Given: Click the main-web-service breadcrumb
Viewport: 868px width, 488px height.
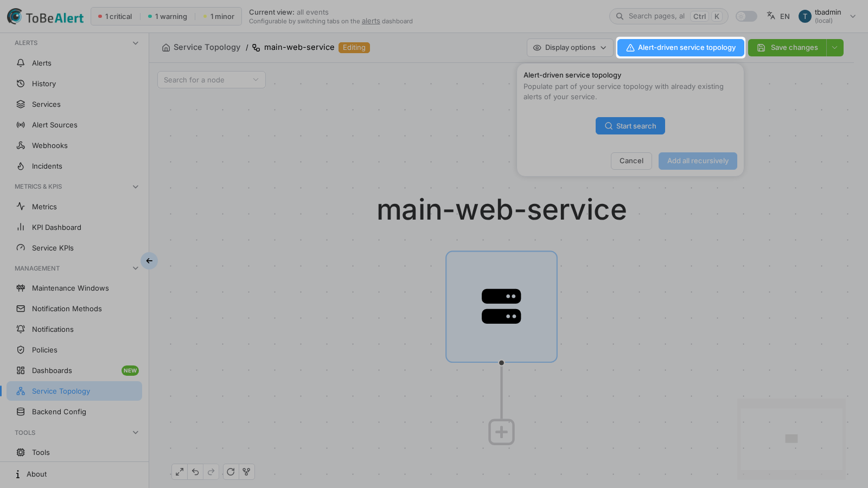Looking at the screenshot, I should (293, 47).
